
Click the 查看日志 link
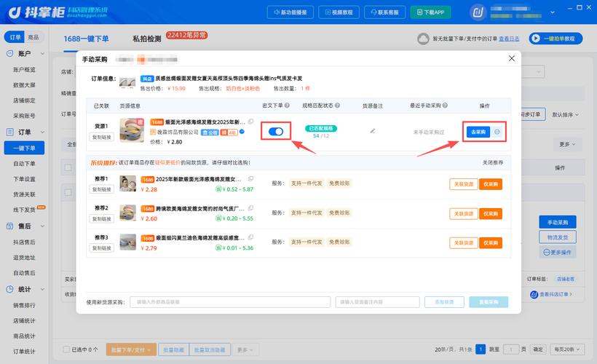[x=509, y=39]
